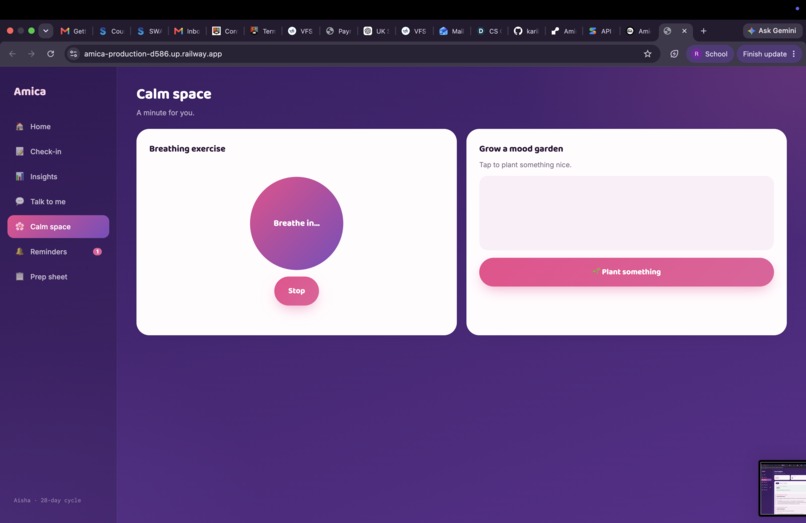Stop the breathing exercise

pos(297,291)
